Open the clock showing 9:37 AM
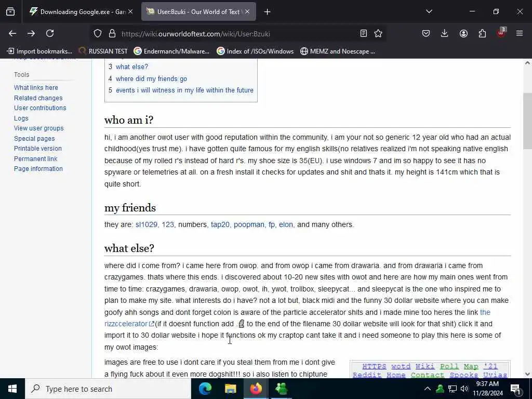 tap(487, 389)
